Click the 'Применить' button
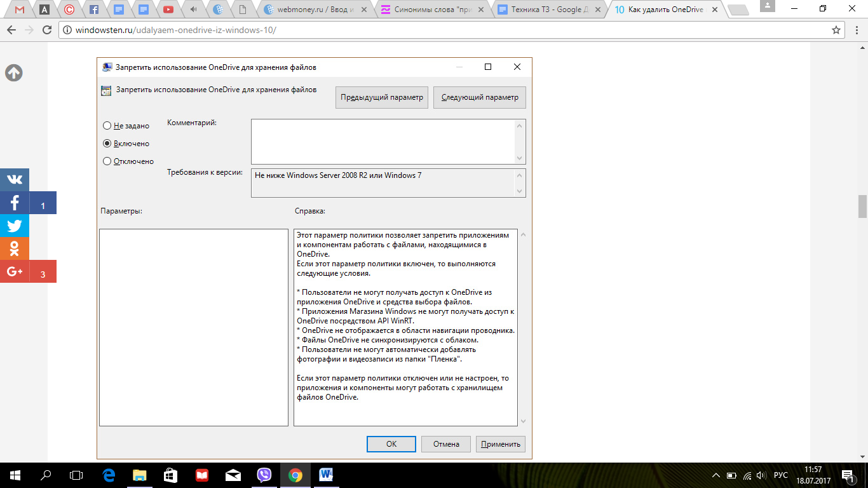Screen dimensions: 868x488 point(501,444)
